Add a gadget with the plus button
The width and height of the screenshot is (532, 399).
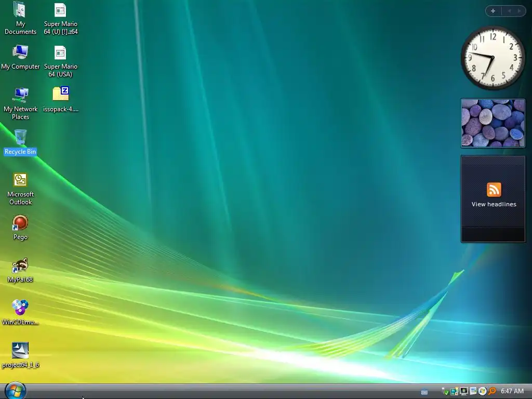493,11
